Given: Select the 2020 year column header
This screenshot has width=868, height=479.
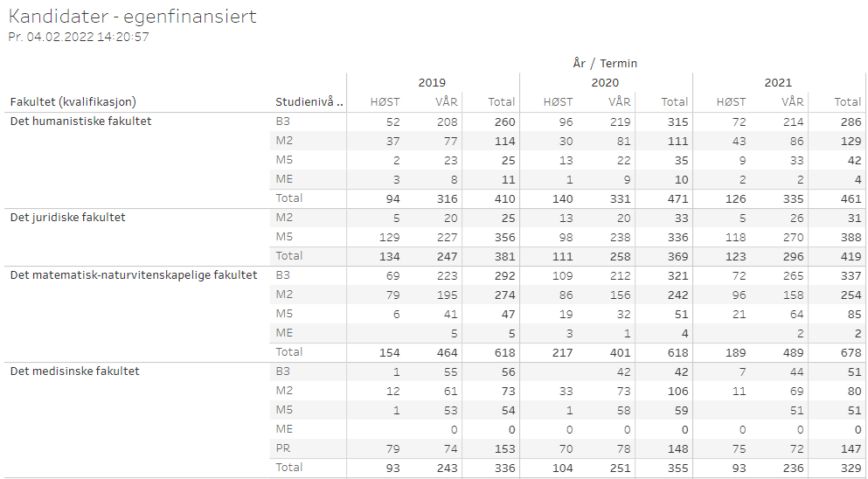Looking at the screenshot, I should [x=605, y=83].
